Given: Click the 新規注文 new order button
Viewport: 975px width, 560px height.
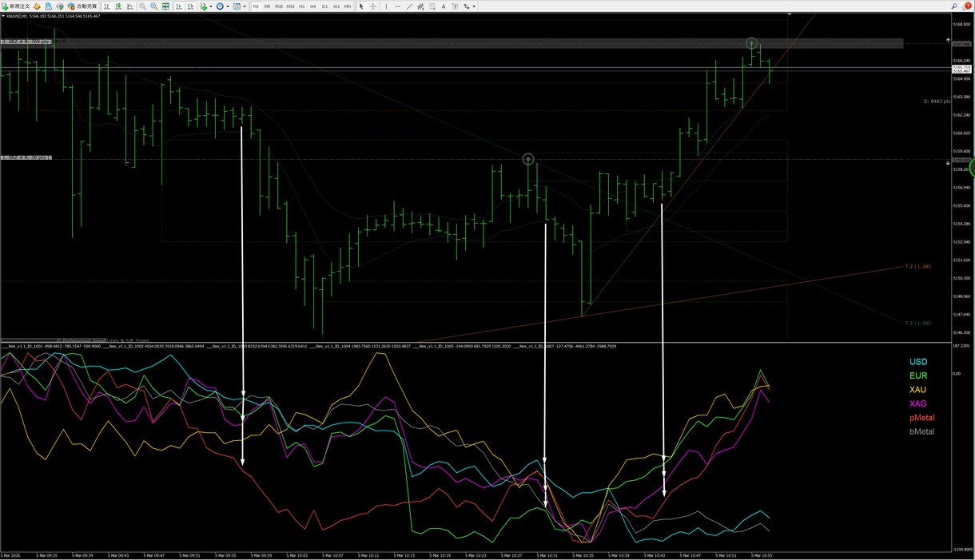Looking at the screenshot, I should click(16, 6).
